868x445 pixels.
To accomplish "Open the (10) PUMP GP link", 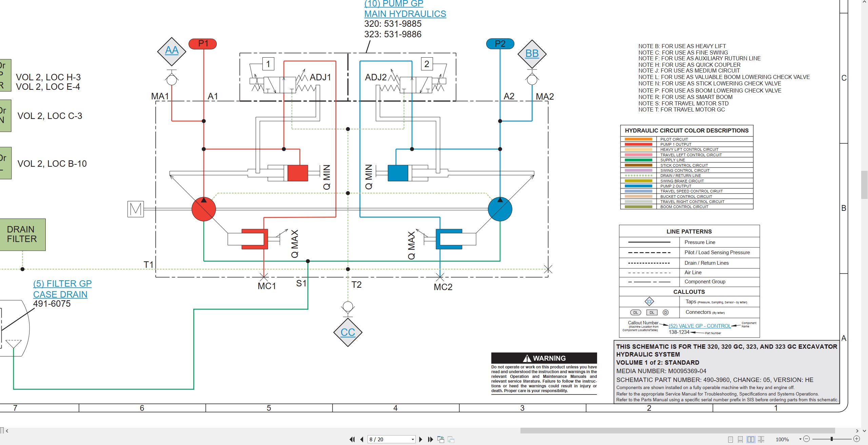I will point(394,4).
